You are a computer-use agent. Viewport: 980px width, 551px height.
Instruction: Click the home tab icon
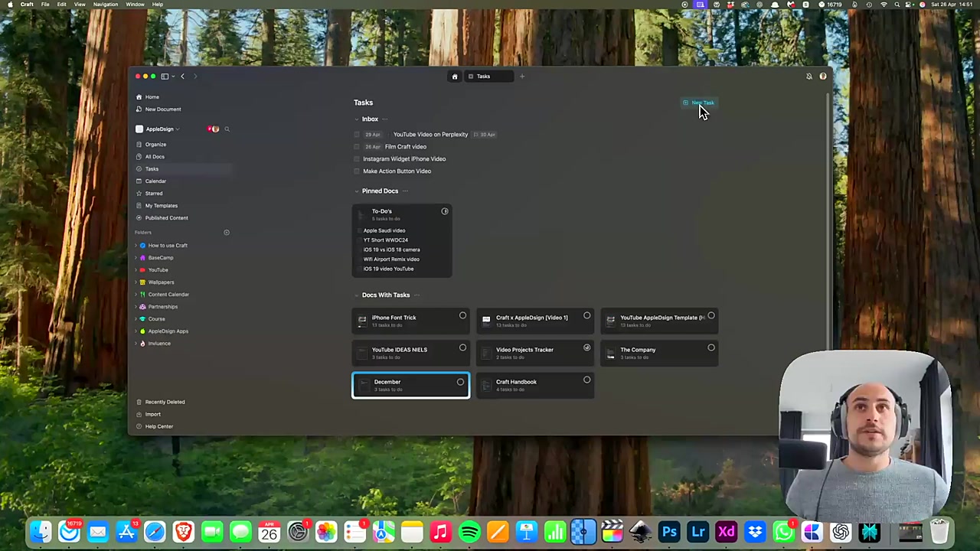click(x=455, y=77)
